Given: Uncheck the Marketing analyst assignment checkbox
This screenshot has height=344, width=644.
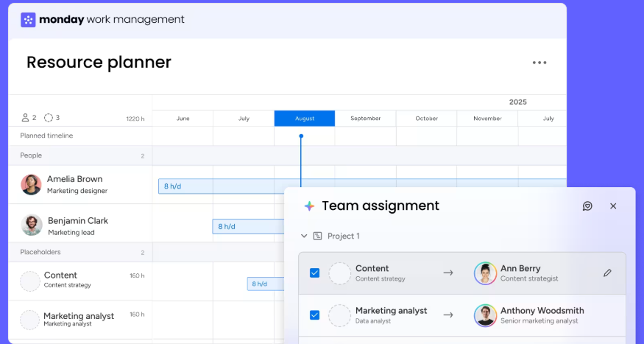Looking at the screenshot, I should 314,315.
